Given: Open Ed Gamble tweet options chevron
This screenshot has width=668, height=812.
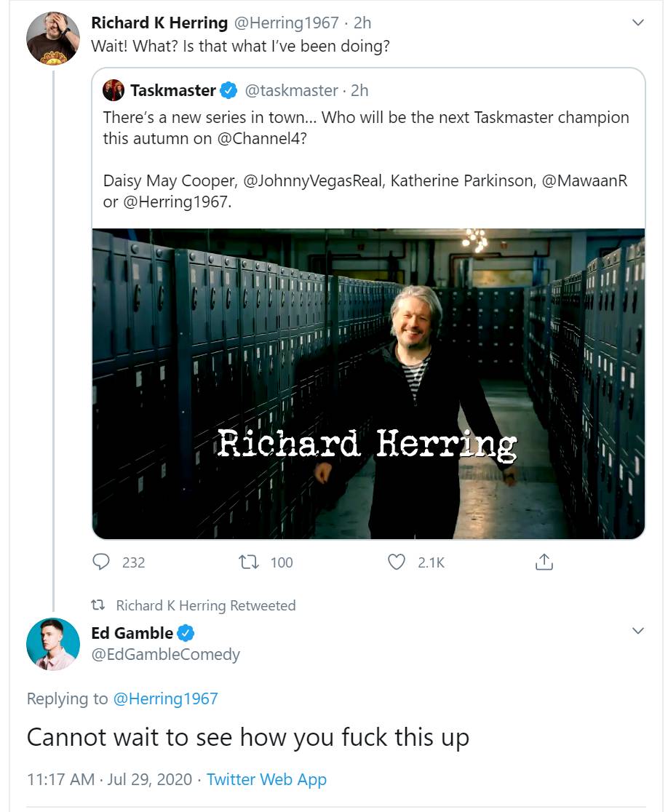Looking at the screenshot, I should pyautogui.click(x=638, y=631).
